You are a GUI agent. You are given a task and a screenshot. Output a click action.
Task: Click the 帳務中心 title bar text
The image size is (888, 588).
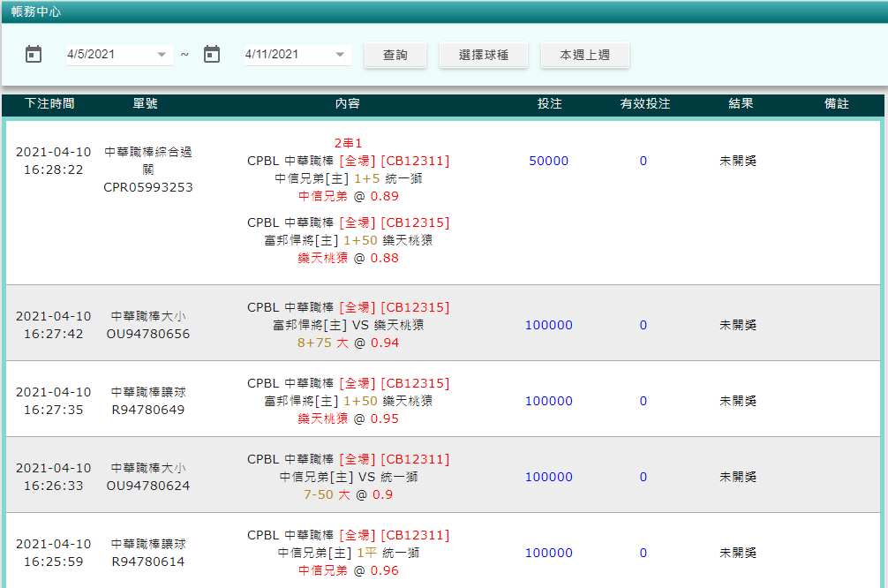35,11
